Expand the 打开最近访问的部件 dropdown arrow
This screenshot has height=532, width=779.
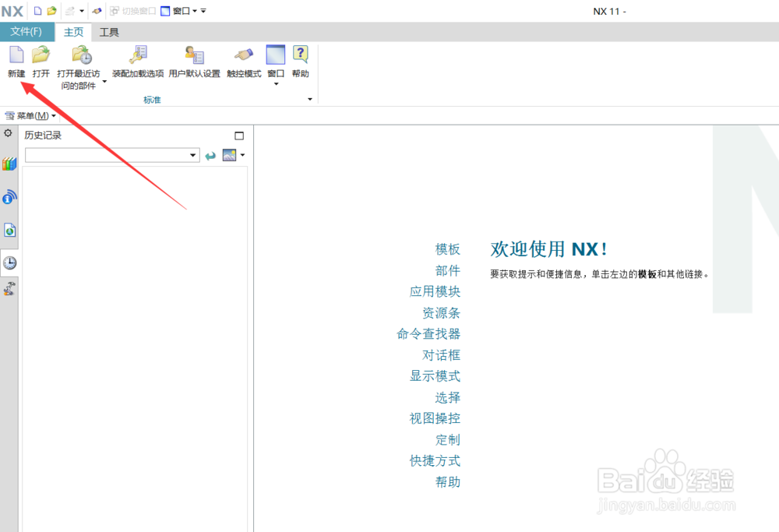[x=104, y=82]
